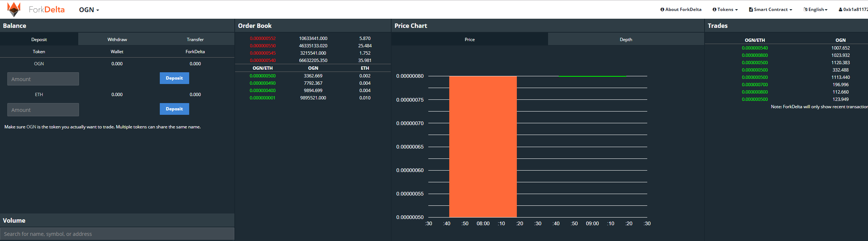Select sell order at 0.000000540

[313, 60]
